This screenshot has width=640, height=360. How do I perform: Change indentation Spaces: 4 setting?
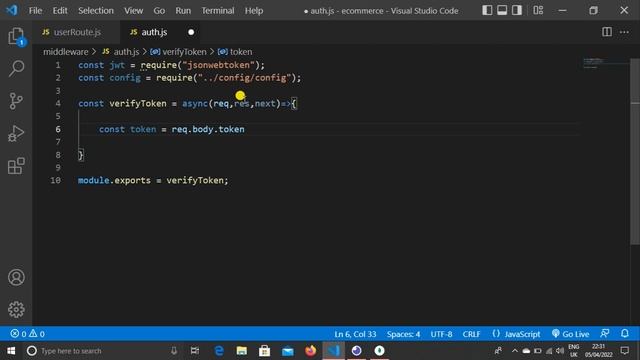pos(403,334)
